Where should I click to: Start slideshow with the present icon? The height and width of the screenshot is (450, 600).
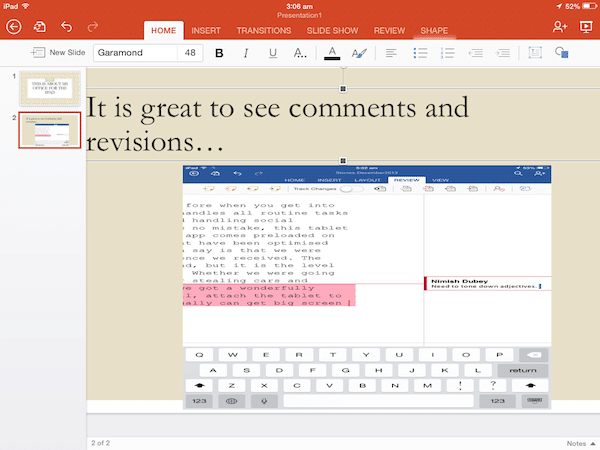[x=586, y=27]
